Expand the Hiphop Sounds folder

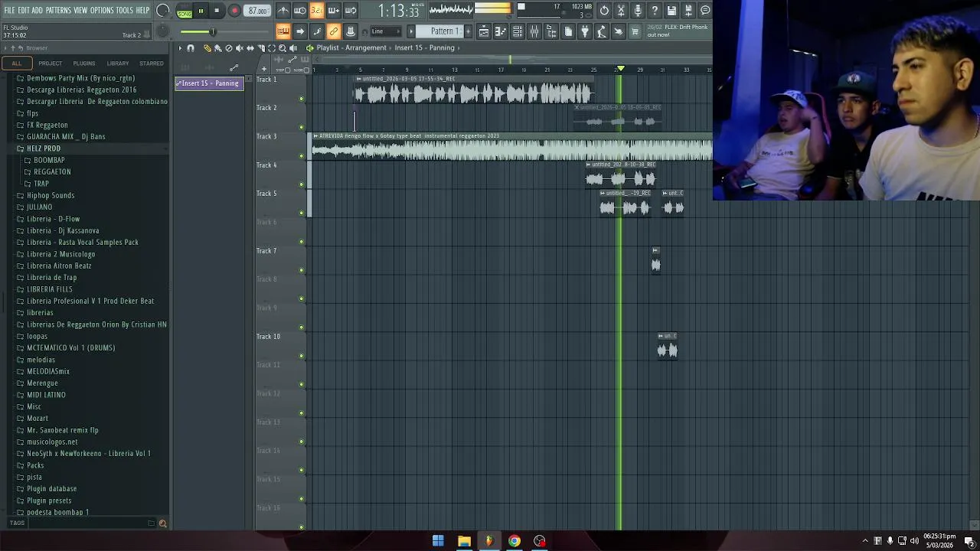pos(51,195)
